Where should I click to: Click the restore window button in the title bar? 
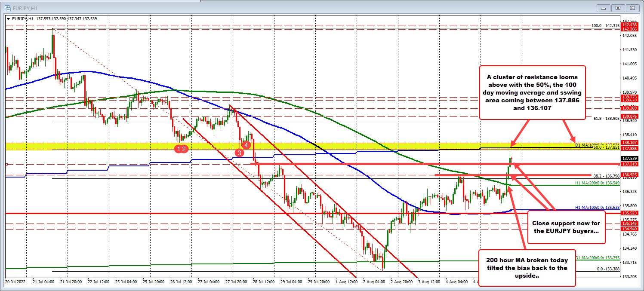(x=618, y=8)
